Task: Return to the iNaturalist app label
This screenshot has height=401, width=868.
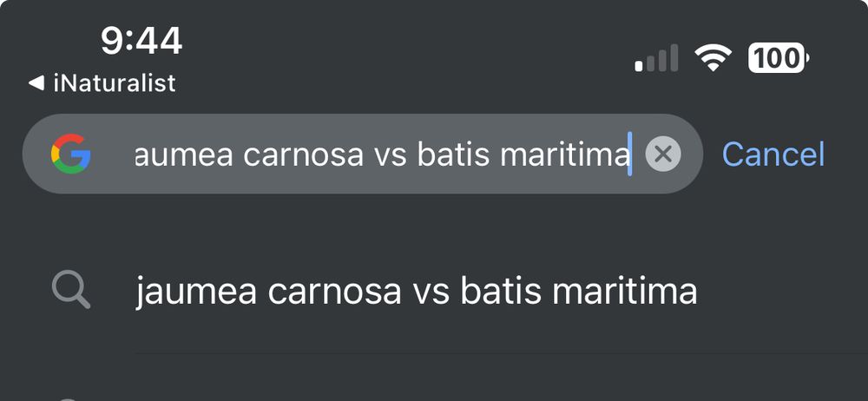Action: [114, 83]
